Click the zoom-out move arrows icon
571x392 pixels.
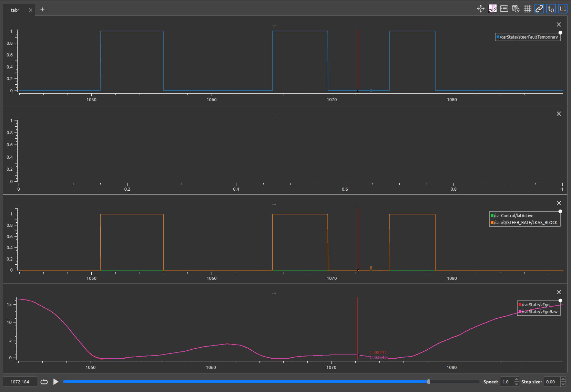coord(481,9)
